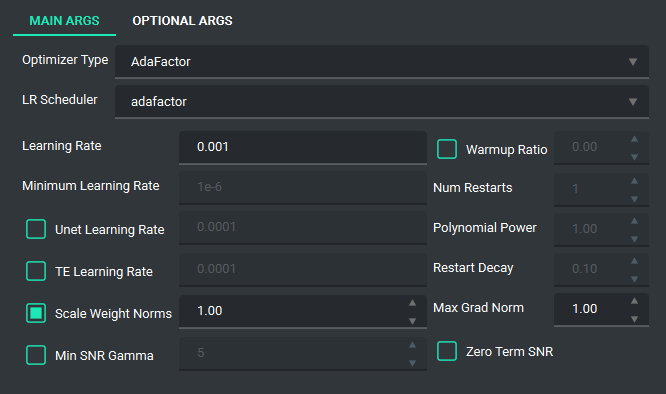Viewport: 666px width, 394px height.
Task: Enable the Warmup Ratio checkbox
Action: pyautogui.click(x=447, y=149)
